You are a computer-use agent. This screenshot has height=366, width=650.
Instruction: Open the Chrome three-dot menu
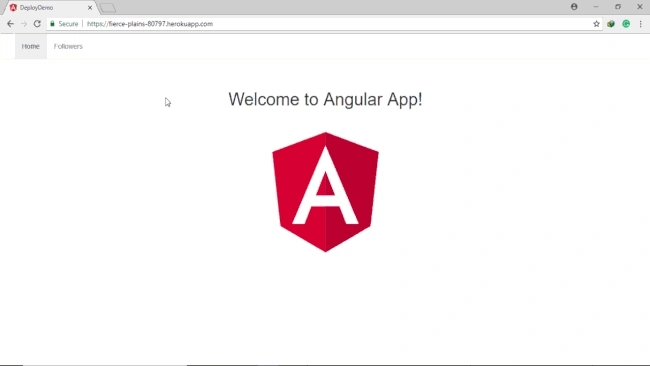click(640, 24)
